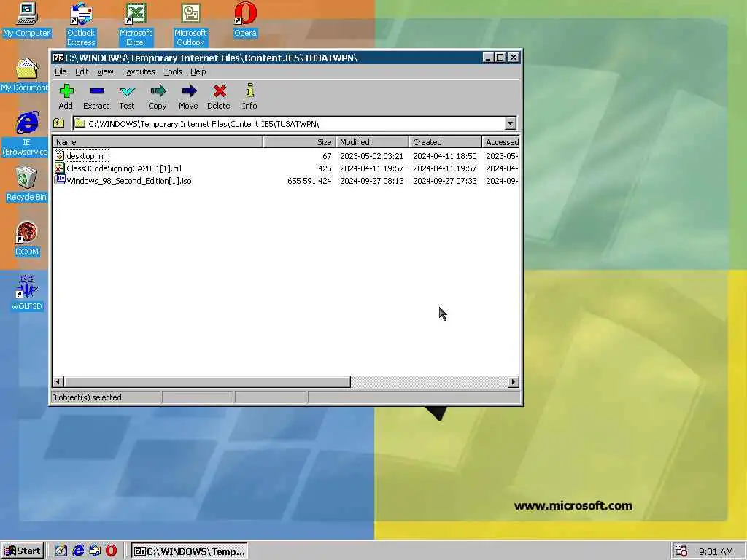Click Show Desktop quick launch icon

61,551
